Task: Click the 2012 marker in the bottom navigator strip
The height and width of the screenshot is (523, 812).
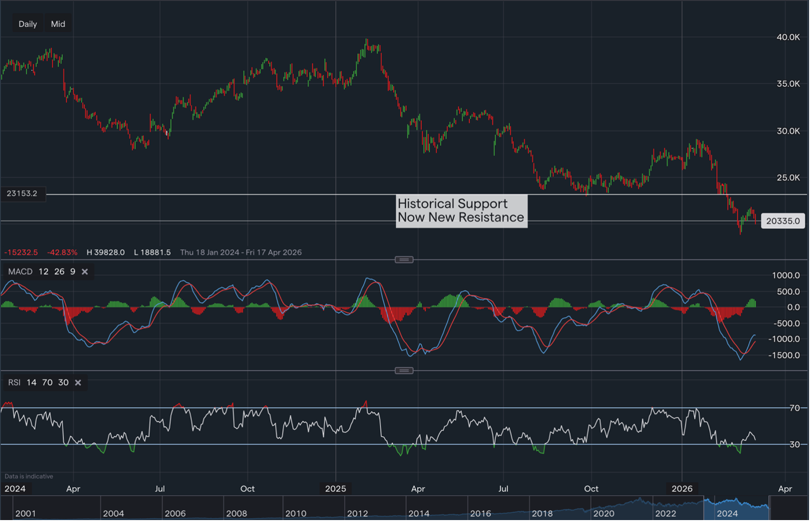Action: 357,513
